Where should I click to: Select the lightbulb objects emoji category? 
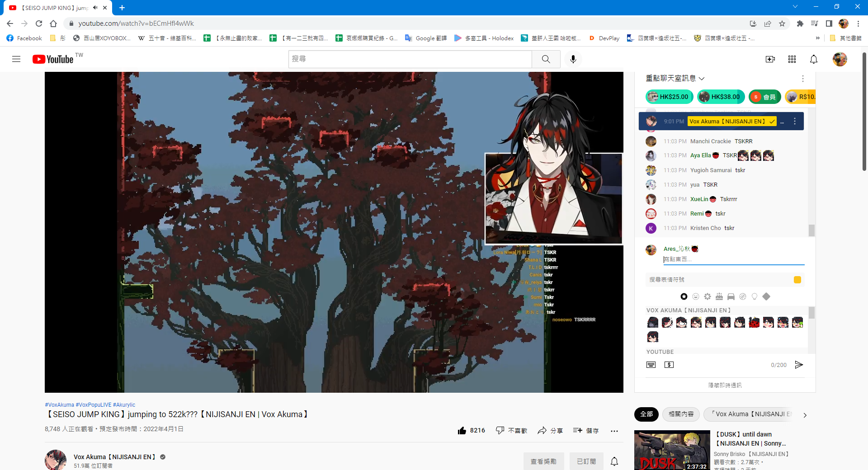(x=755, y=296)
